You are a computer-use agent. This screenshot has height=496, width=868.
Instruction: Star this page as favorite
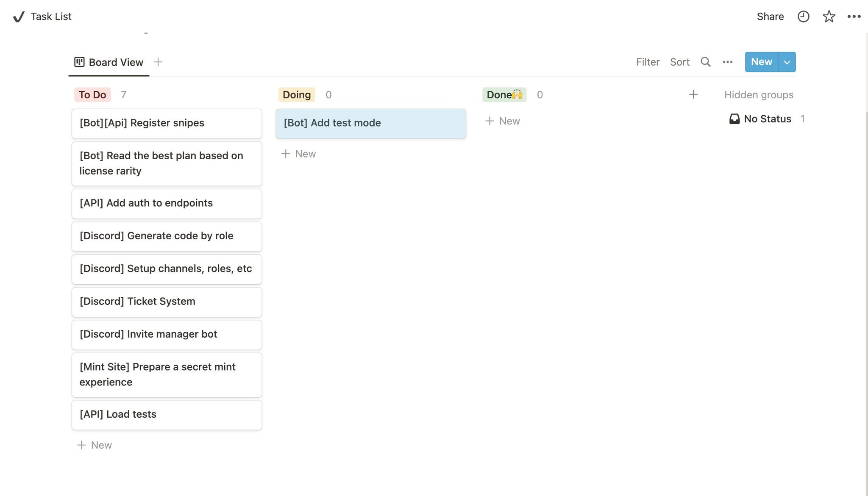click(x=829, y=17)
